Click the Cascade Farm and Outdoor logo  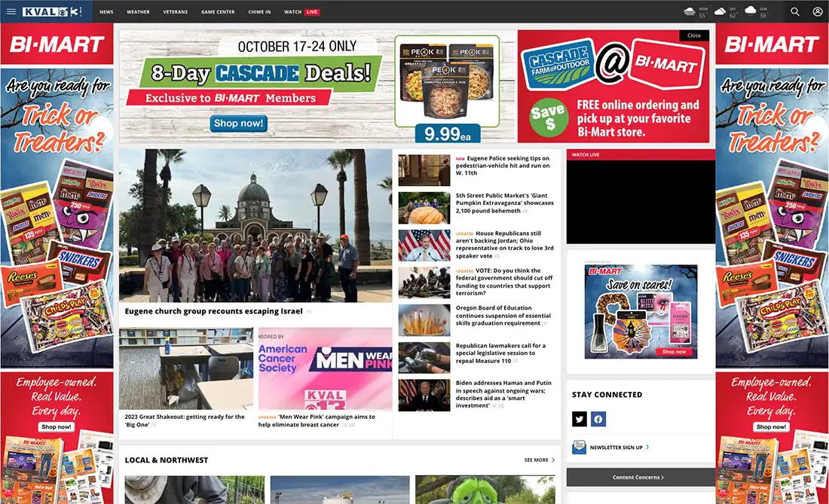[559, 66]
